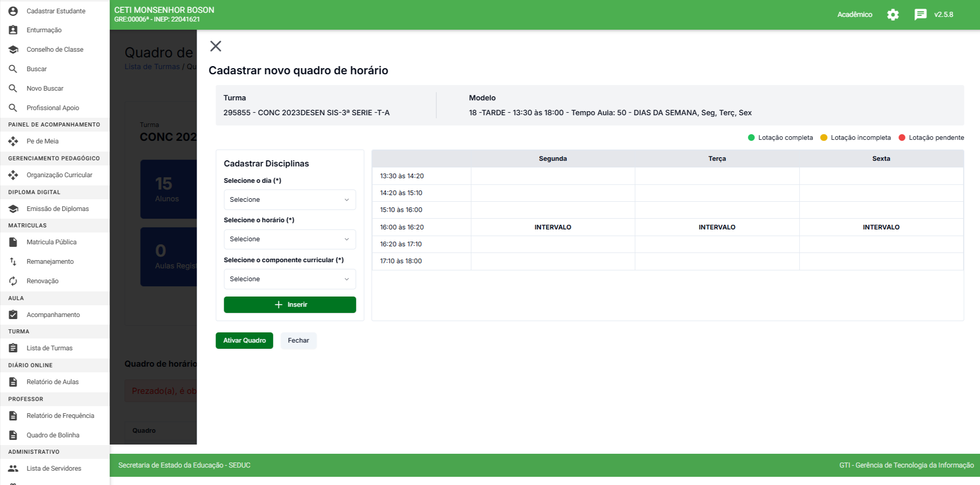Open the chat message icon in header
The height and width of the screenshot is (485, 980).
pyautogui.click(x=920, y=15)
